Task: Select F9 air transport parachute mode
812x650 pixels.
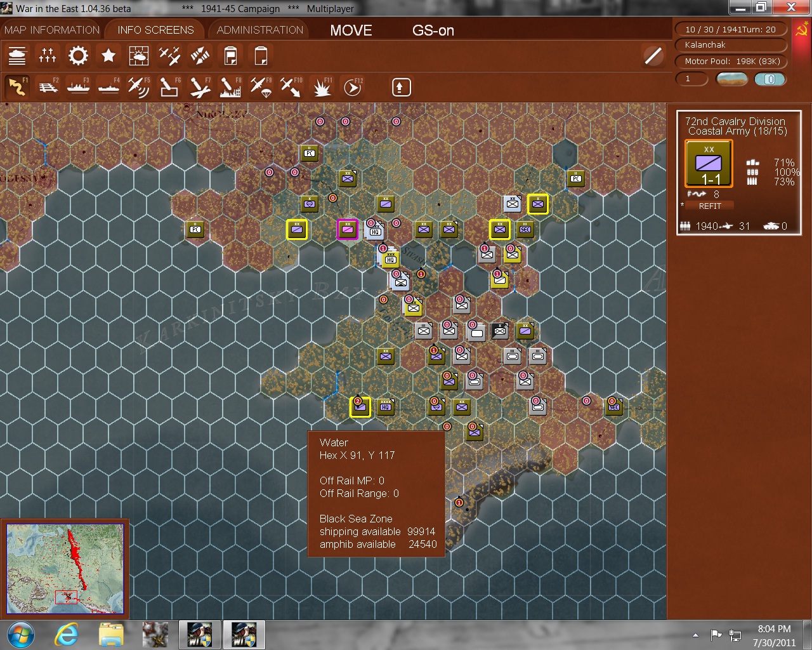Action: 261,87
